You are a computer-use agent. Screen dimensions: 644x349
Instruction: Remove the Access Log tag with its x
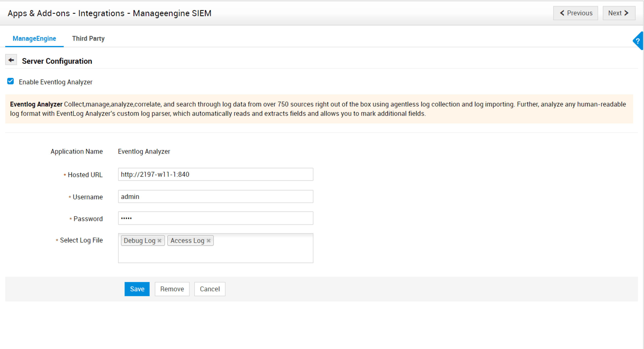click(208, 240)
